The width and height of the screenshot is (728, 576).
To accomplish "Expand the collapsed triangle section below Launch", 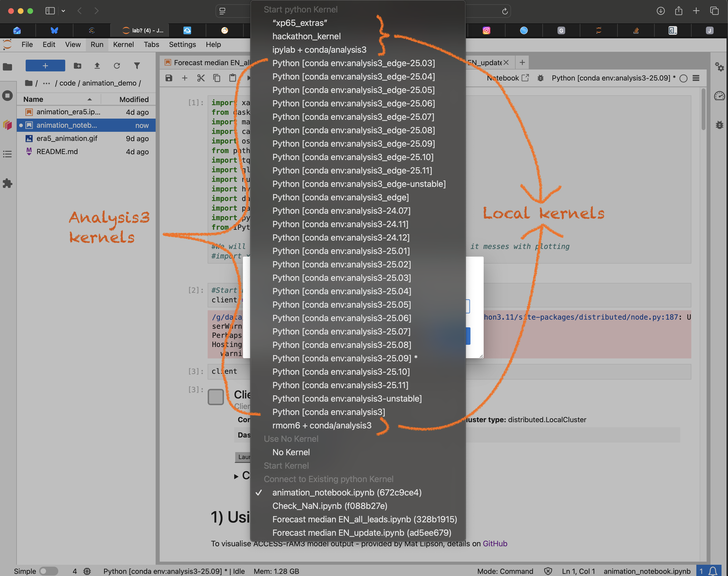I will coord(236,476).
